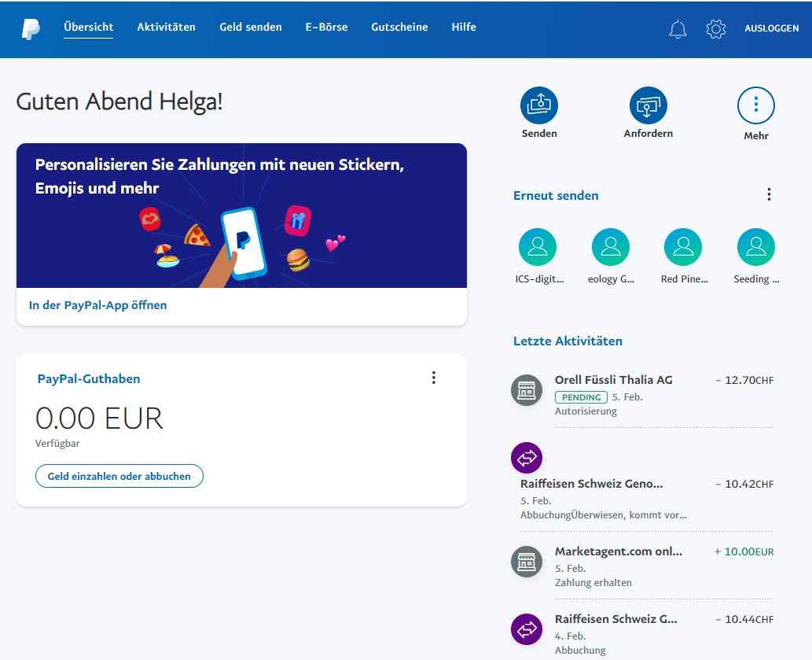Select the ICS-digit... contact avatar

click(x=538, y=247)
